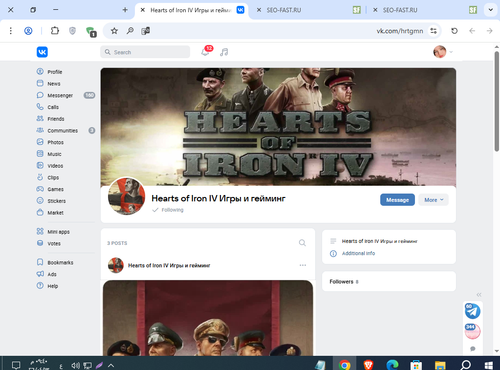Image resolution: width=500 pixels, height=370 pixels.
Task: Open the Followers section
Action: 389,281
